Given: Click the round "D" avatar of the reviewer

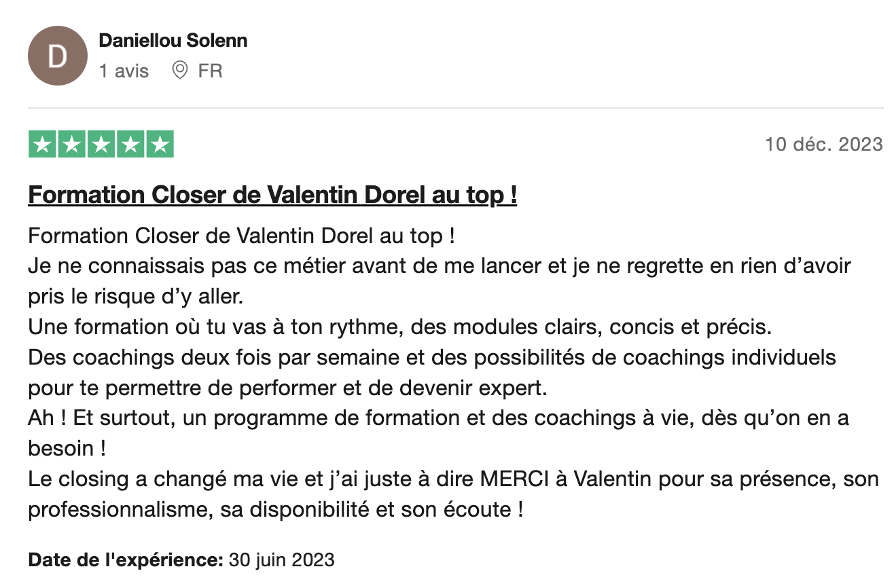Looking at the screenshot, I should [58, 56].
